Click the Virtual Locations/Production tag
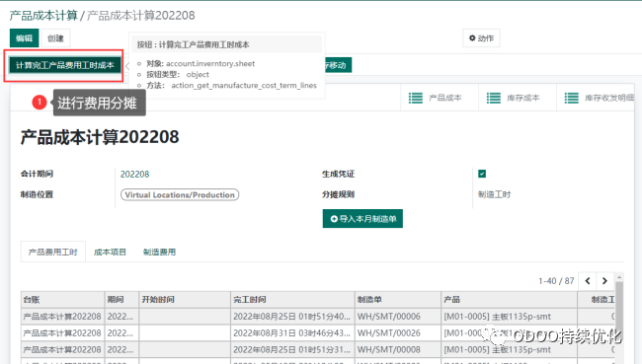 (180, 194)
